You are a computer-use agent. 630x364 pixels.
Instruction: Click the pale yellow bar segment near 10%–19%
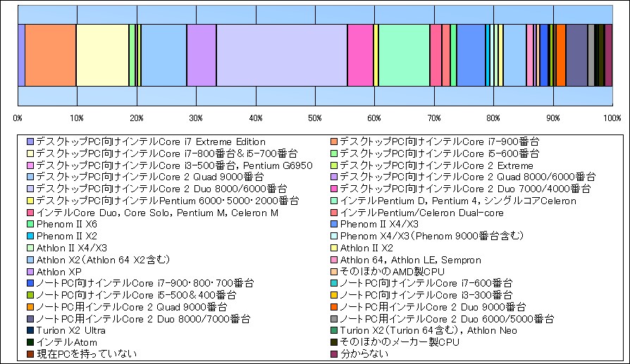[102, 56]
